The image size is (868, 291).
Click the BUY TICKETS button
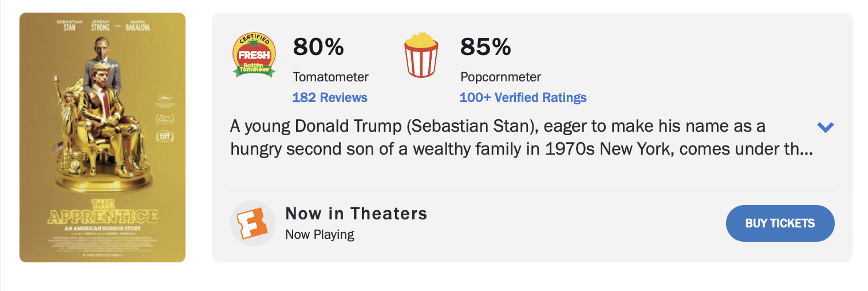(780, 223)
